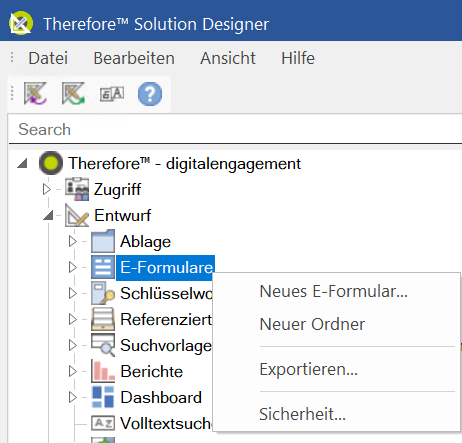
Task: Open the Hilfe menu
Action: pyautogui.click(x=298, y=58)
